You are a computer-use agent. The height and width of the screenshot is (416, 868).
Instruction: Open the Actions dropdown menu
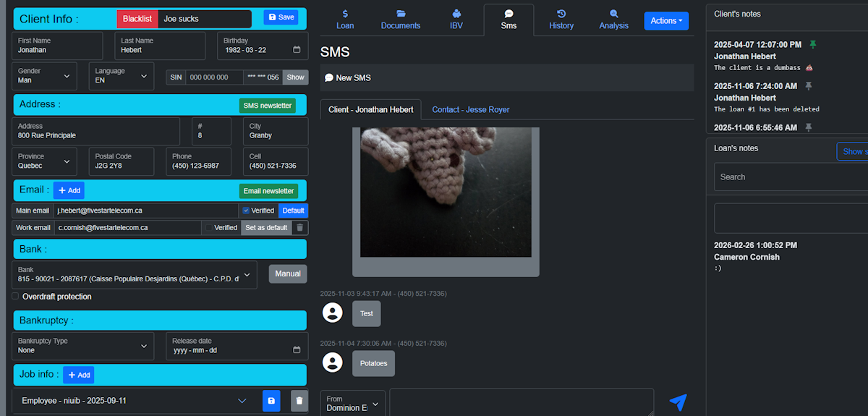click(x=666, y=21)
